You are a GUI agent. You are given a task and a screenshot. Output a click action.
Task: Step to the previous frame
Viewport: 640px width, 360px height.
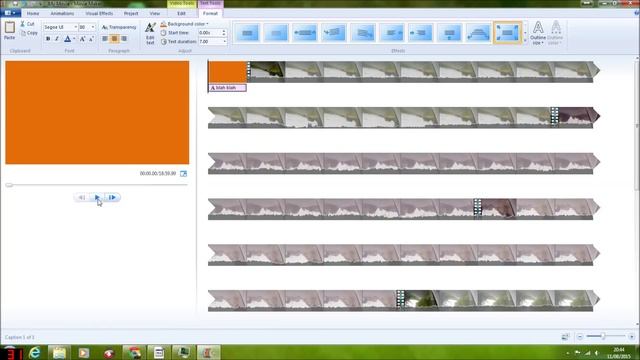(82, 198)
